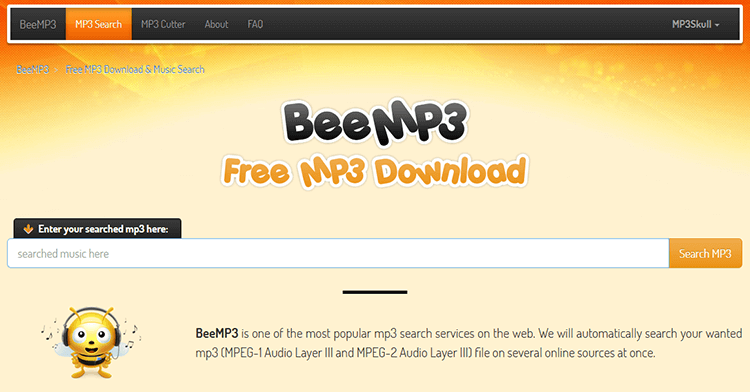Viewport: 750px width, 392px height.
Task: Select the MP3 Search tab
Action: tap(99, 24)
